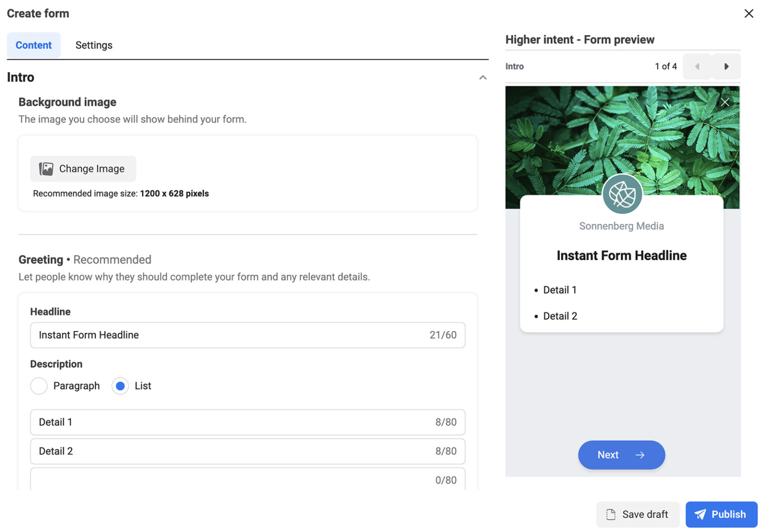Select the List description style

point(120,386)
